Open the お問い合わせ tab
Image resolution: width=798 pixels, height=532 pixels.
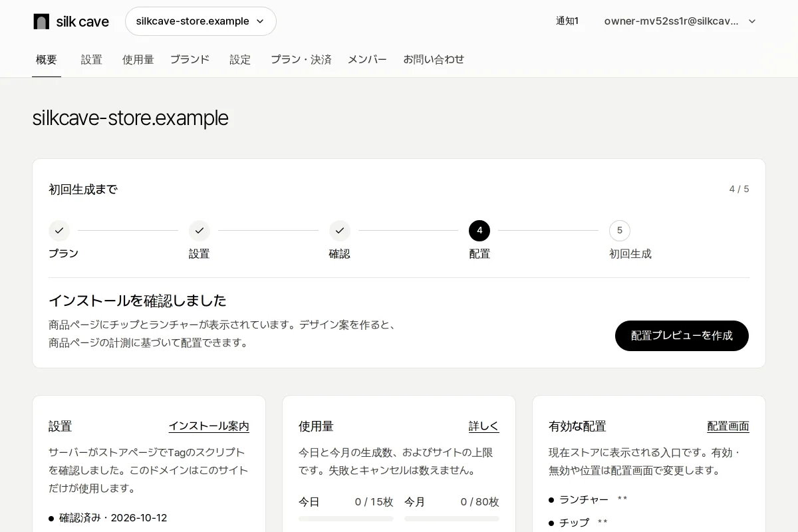(x=434, y=60)
